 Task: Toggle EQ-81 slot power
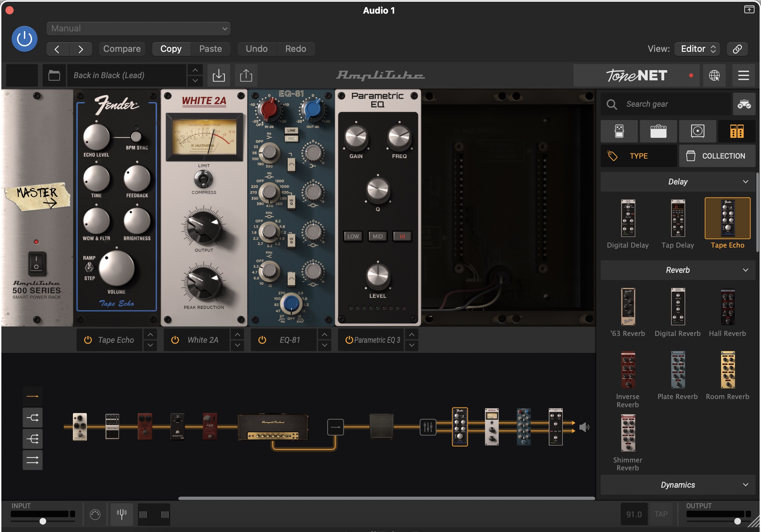click(x=262, y=340)
